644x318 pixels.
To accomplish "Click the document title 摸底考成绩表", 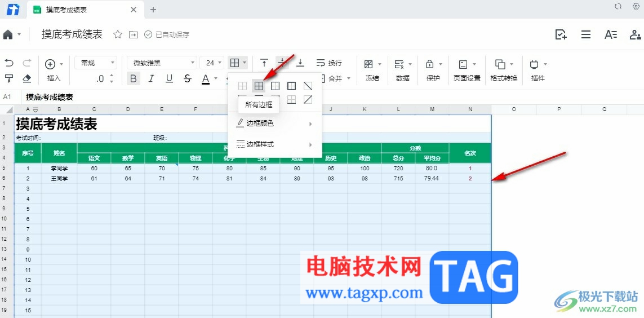I will click(72, 34).
